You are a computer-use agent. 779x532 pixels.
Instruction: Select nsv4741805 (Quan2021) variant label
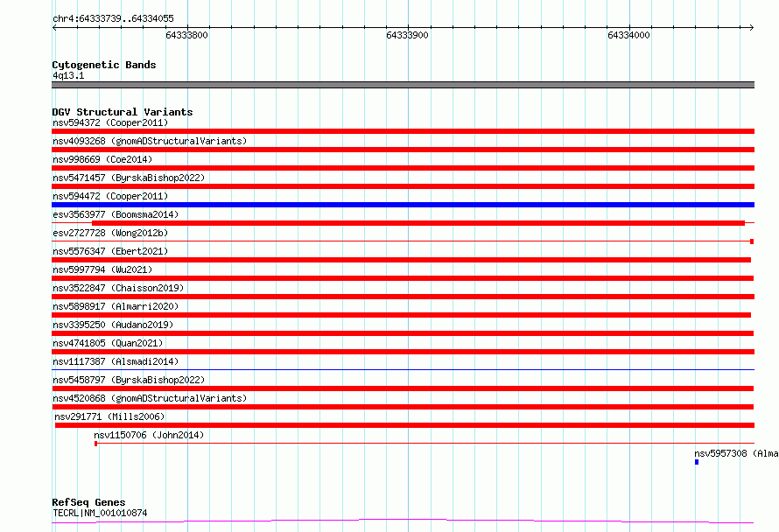coord(108,343)
